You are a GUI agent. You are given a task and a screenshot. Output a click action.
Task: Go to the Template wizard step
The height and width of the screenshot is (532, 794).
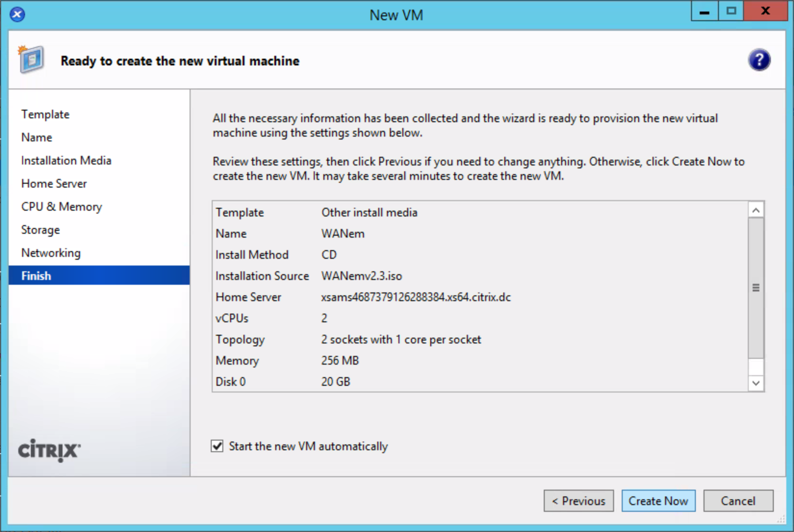point(45,114)
